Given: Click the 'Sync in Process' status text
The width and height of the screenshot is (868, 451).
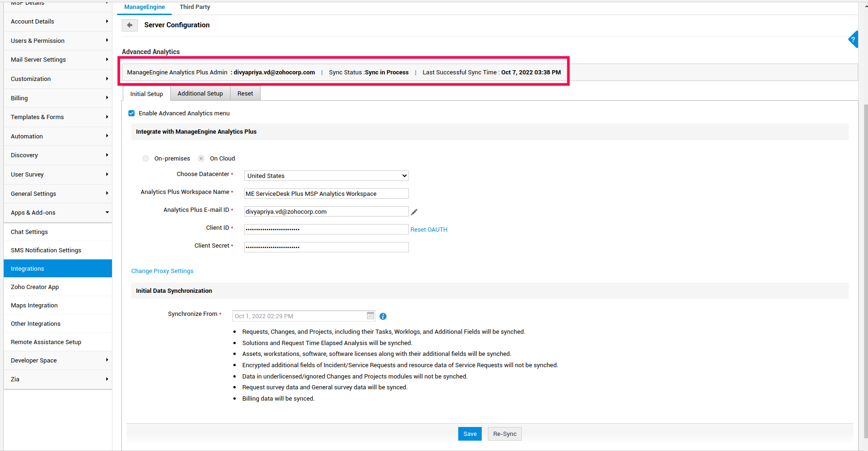Looking at the screenshot, I should (x=387, y=72).
